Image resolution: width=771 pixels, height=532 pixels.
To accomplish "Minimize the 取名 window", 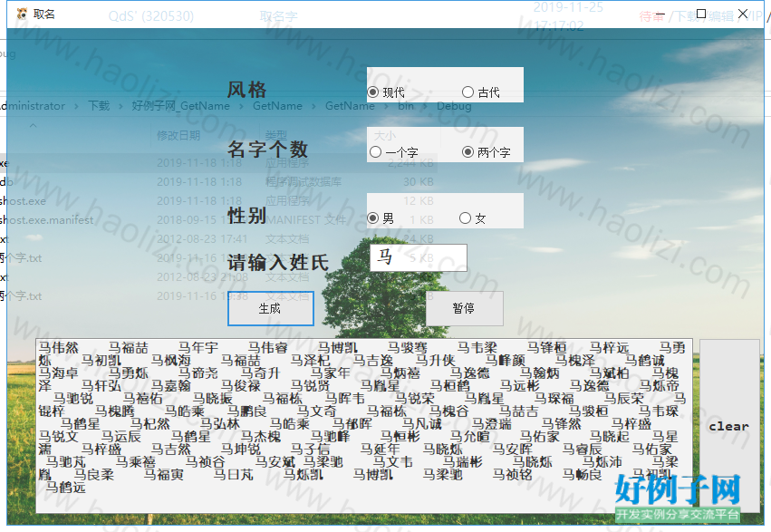I will pyautogui.click(x=660, y=15).
